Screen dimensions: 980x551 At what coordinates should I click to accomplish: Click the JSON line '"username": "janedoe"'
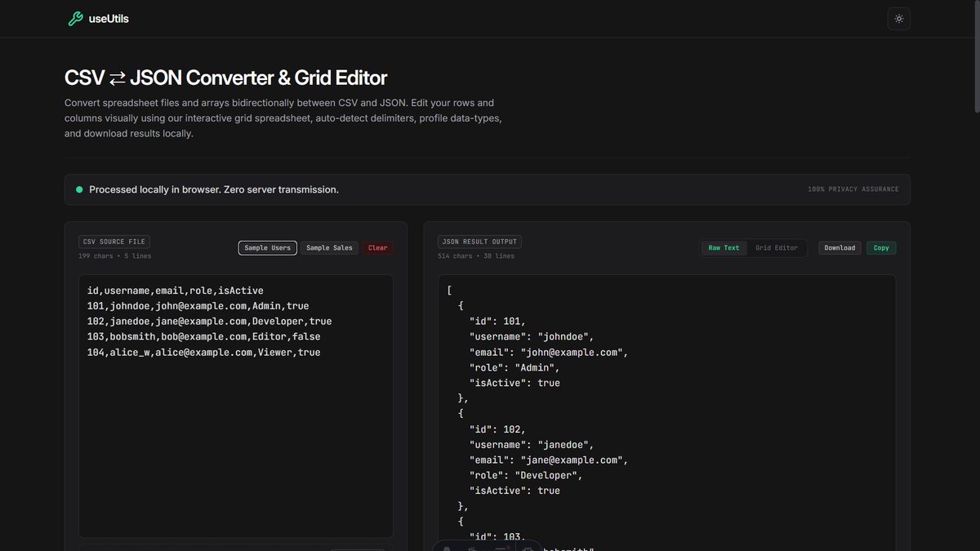tap(532, 444)
